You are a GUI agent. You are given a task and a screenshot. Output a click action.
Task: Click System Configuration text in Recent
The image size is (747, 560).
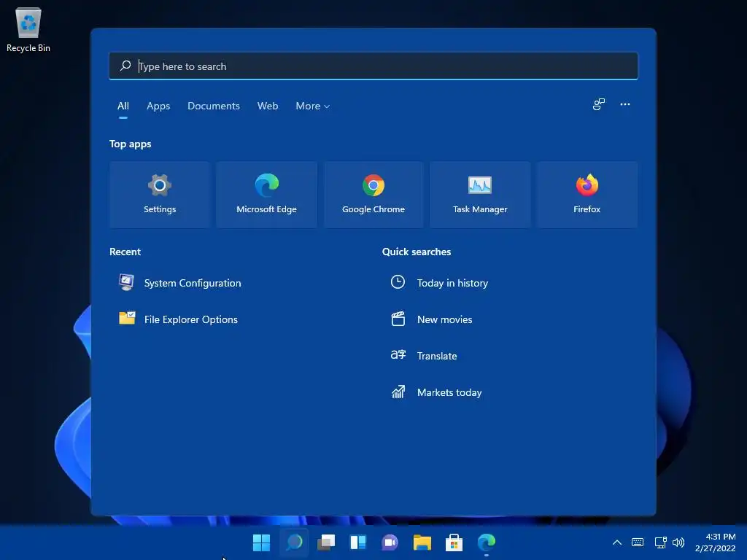(193, 283)
